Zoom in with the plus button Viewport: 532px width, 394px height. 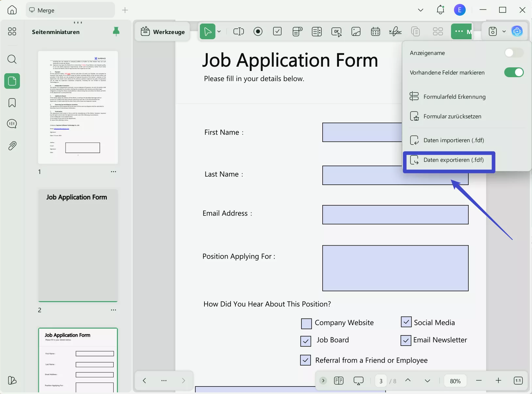(498, 381)
